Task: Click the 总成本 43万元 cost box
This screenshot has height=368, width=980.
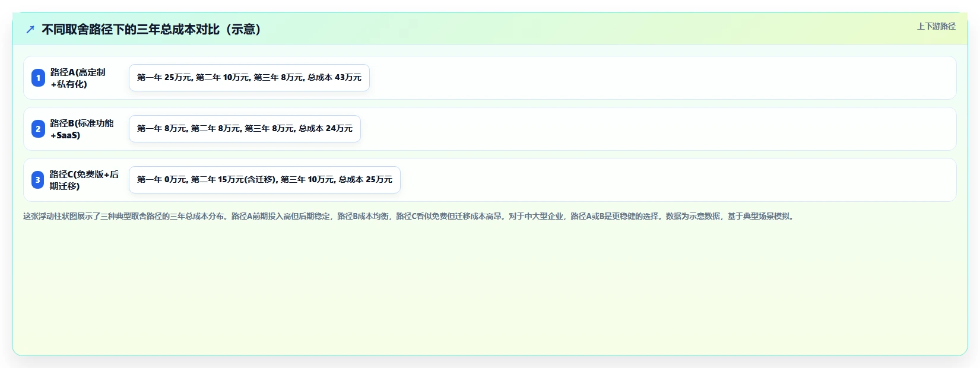Action: [x=249, y=78]
